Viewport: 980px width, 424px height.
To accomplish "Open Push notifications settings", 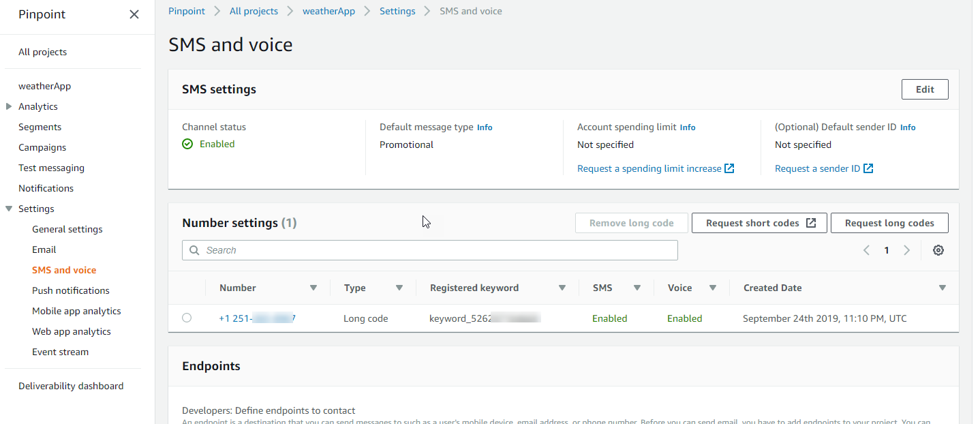I will pyautogui.click(x=71, y=290).
